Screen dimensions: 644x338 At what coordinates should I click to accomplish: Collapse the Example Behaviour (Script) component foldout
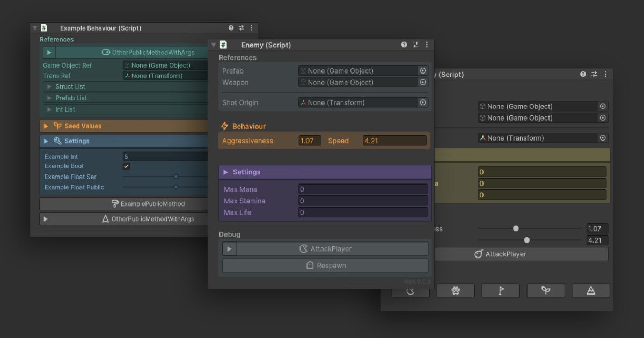tap(34, 27)
